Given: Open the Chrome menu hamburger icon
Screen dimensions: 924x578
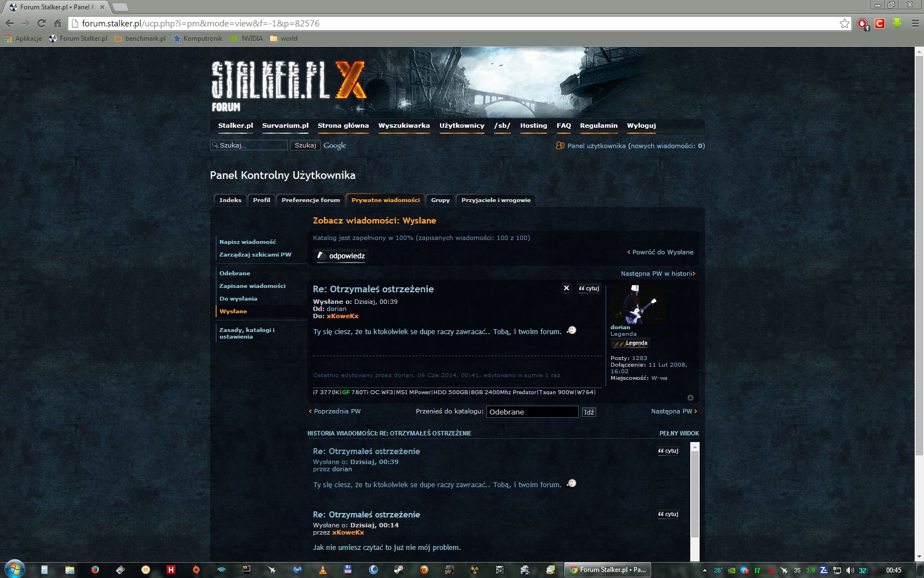Looking at the screenshot, I should tap(915, 23).
